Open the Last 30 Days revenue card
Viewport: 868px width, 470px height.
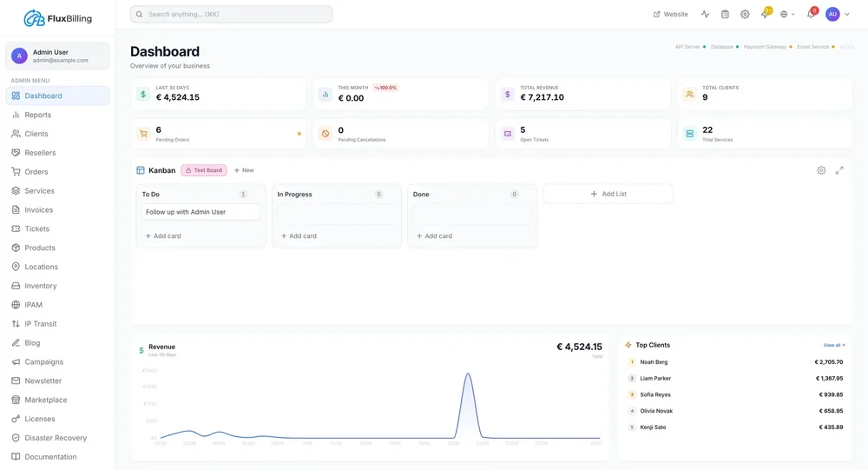coord(219,94)
